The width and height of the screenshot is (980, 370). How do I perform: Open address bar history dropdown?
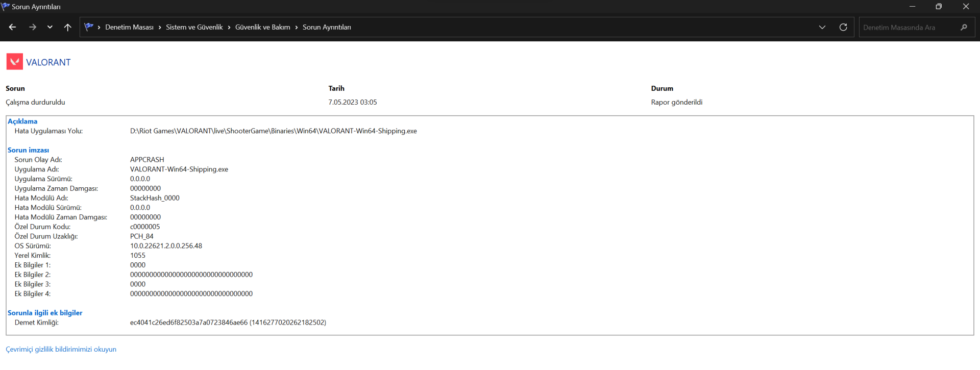[x=822, y=27]
